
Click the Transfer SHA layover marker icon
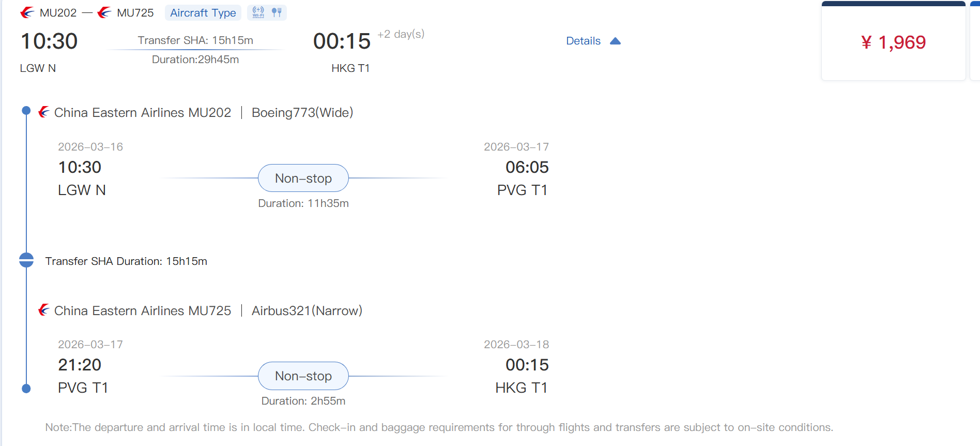[26, 260]
